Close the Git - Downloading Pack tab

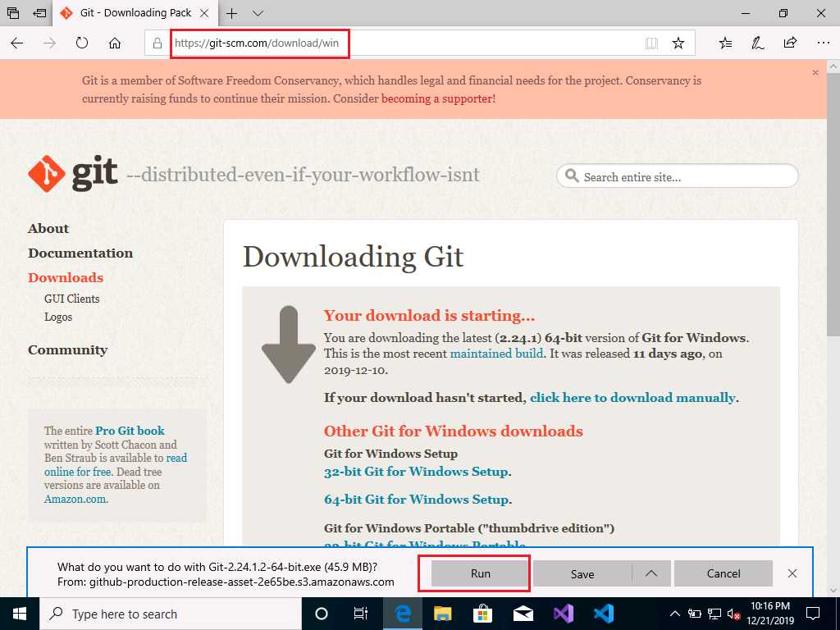click(204, 13)
